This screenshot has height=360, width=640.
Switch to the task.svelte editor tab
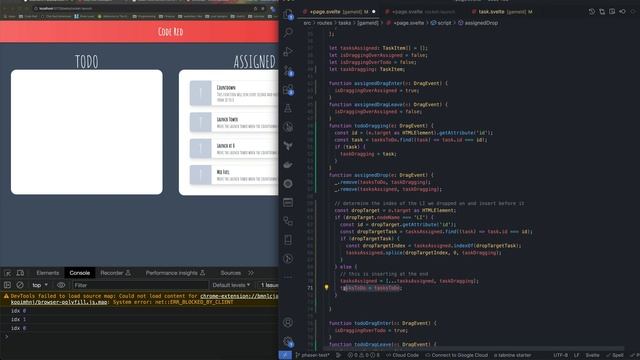pyautogui.click(x=502, y=12)
